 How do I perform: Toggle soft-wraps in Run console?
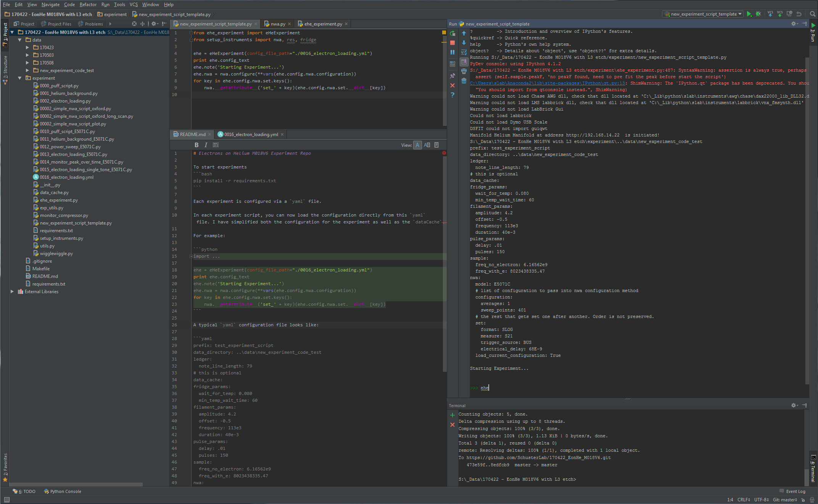point(464,52)
